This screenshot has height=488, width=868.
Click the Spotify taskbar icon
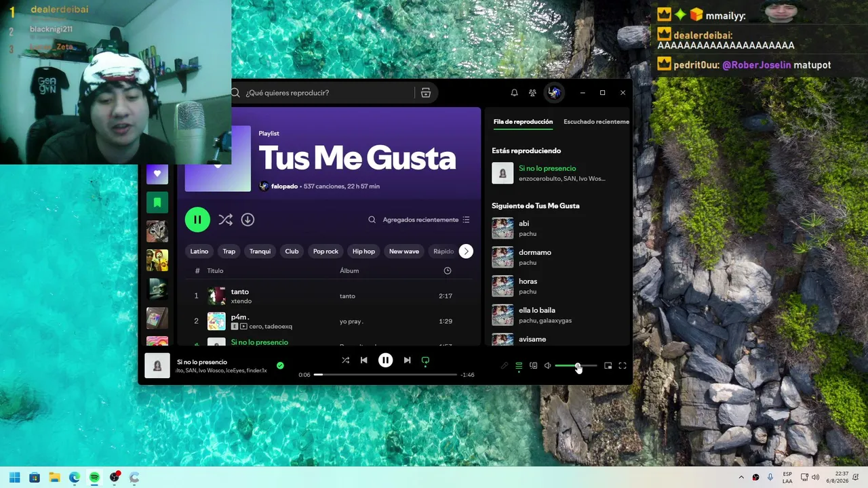click(x=94, y=478)
